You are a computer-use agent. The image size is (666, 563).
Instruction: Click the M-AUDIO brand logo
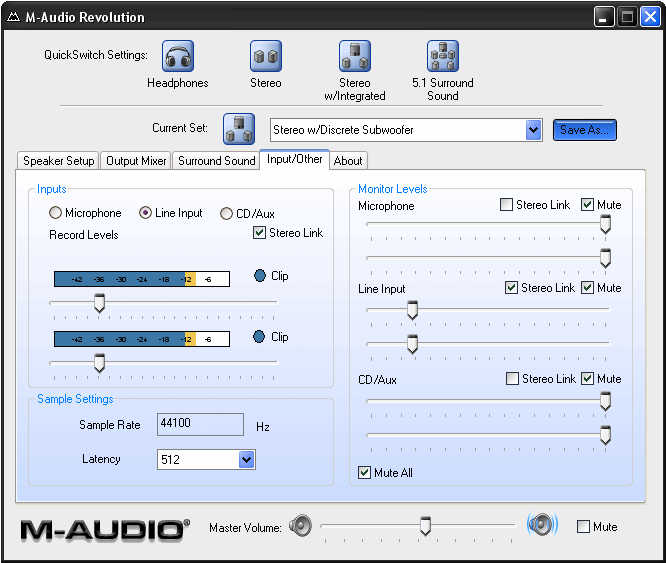click(x=105, y=530)
